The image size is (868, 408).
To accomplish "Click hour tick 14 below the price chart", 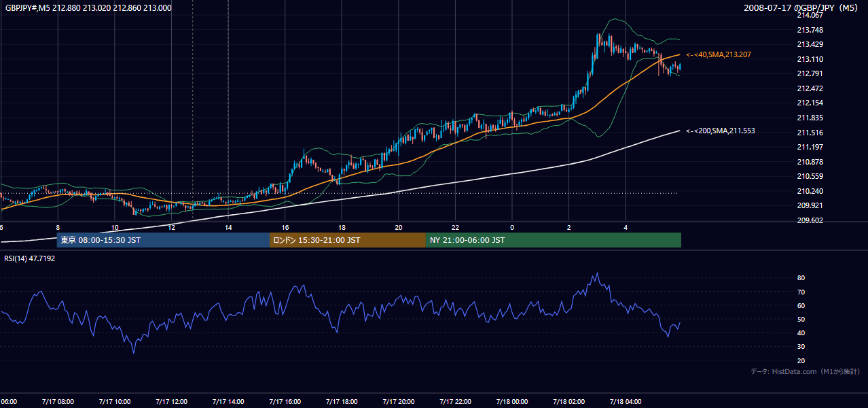I will (228, 228).
